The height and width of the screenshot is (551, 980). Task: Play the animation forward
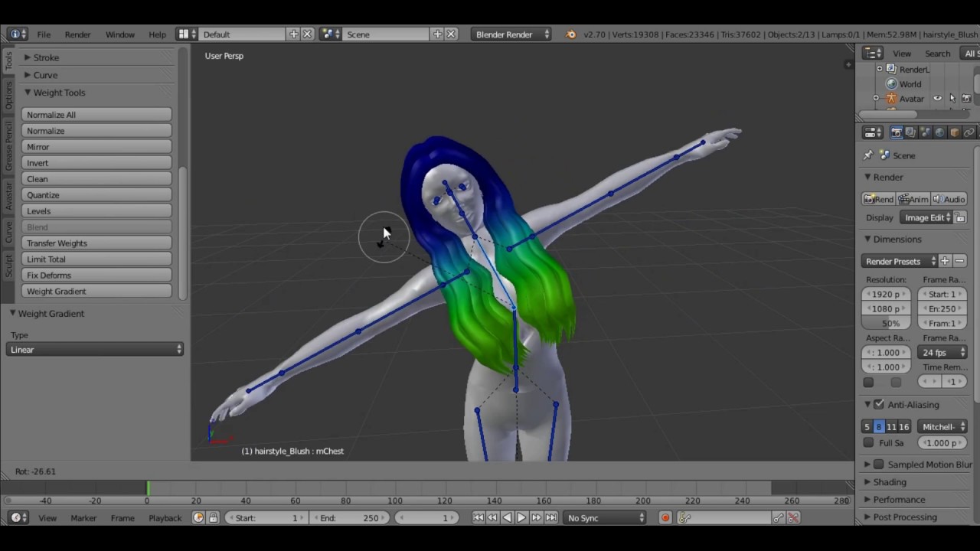click(521, 518)
